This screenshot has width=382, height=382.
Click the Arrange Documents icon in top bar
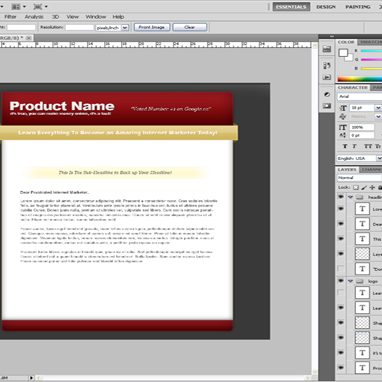click(x=16, y=6)
